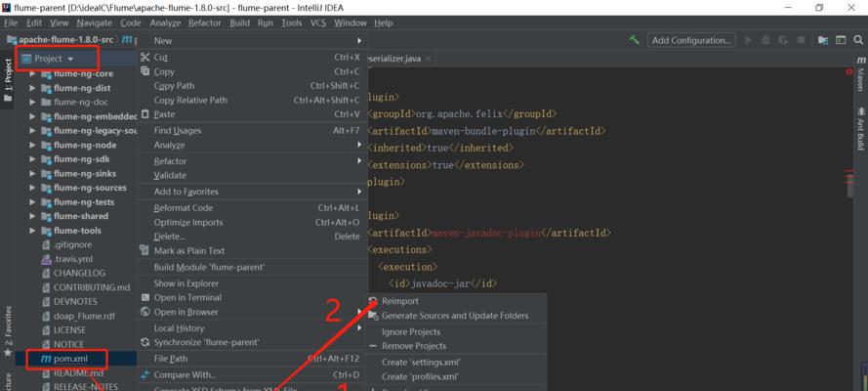
Task: Expand the flume-ng-sources module
Action: (32, 188)
